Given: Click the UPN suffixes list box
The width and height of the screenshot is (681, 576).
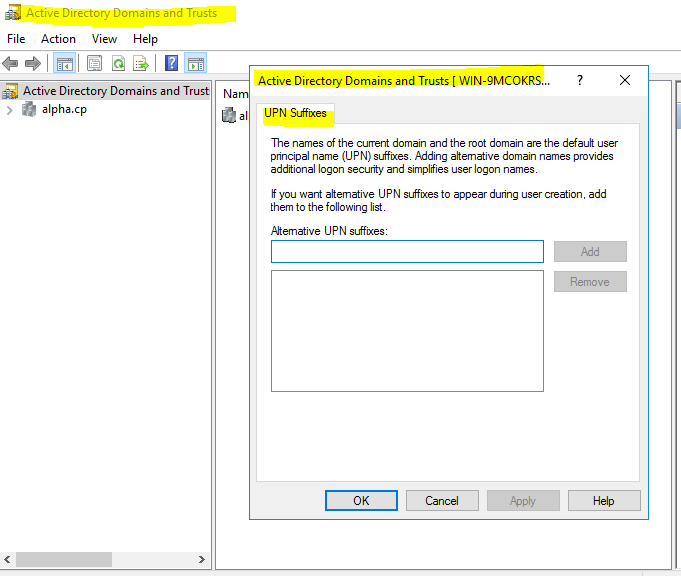Looking at the screenshot, I should 407,331.
